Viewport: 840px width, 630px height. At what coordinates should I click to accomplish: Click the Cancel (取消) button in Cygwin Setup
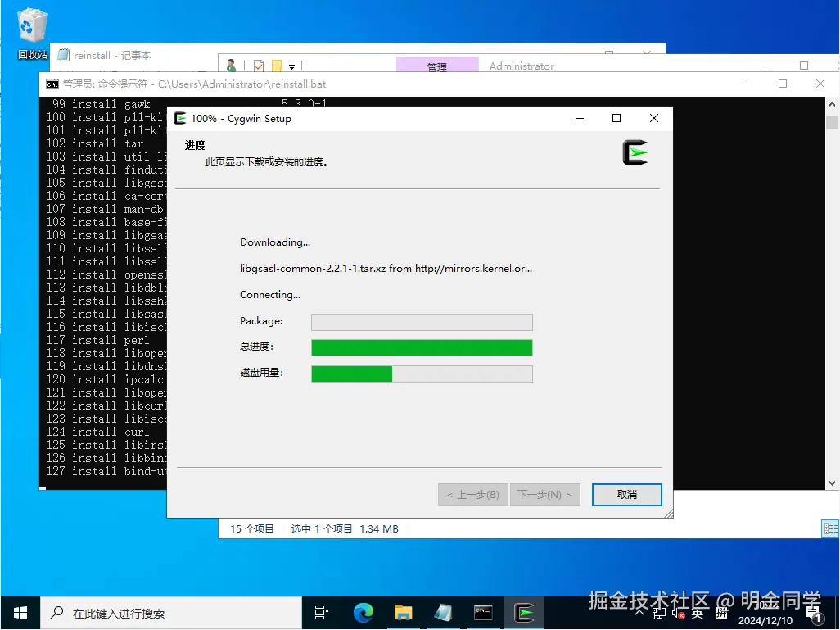[x=627, y=494]
